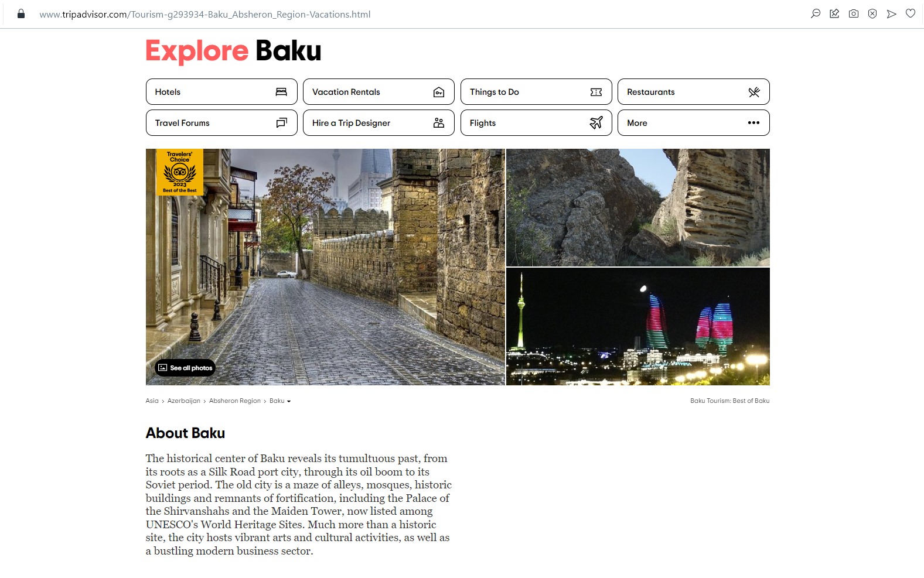Go to Vacation Rentals
The image size is (924, 578).
point(378,92)
